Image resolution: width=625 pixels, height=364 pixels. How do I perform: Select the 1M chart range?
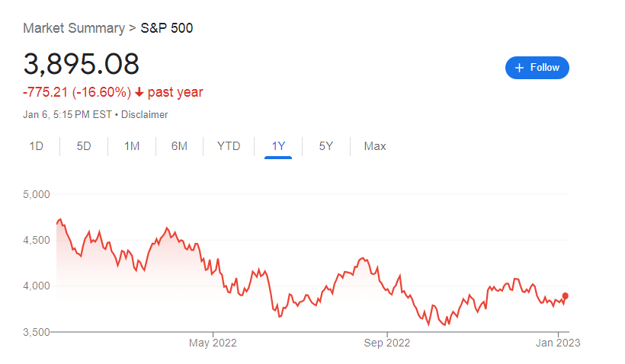point(132,146)
